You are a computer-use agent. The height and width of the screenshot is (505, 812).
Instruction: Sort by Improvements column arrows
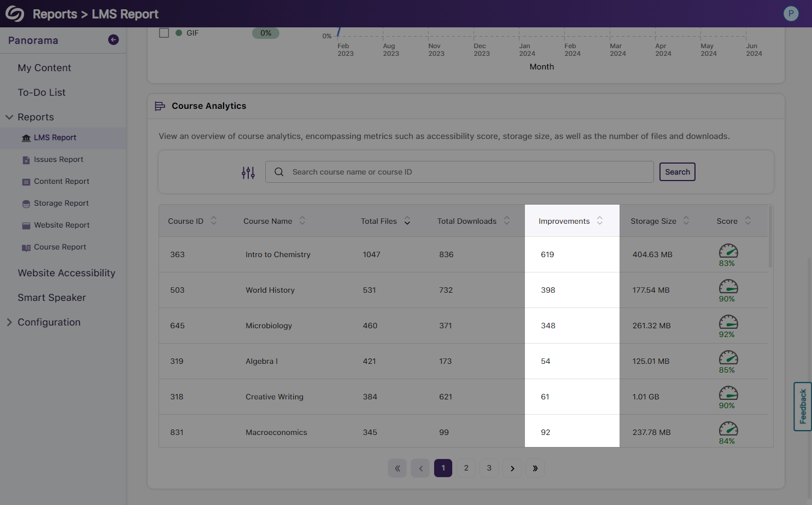(x=600, y=221)
